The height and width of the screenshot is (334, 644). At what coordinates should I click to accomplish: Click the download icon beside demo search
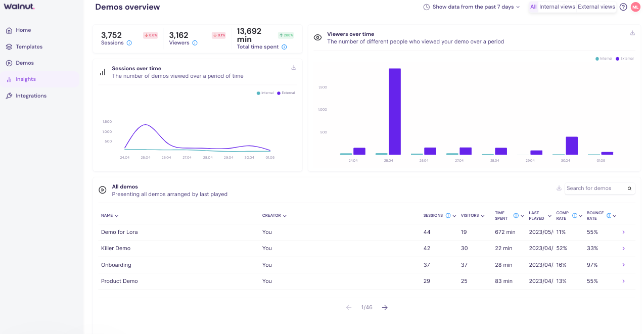[x=559, y=188]
